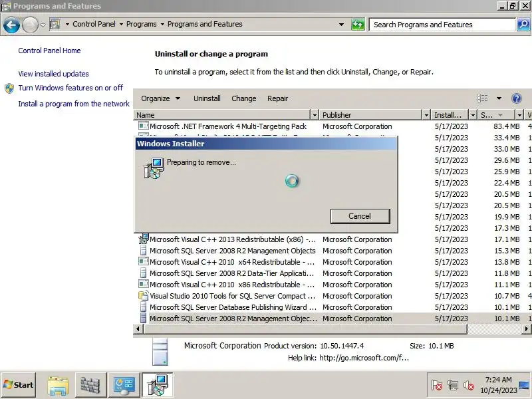The image size is (532, 399).
Task: Click in Search Programs and Features box
Action: point(442,25)
